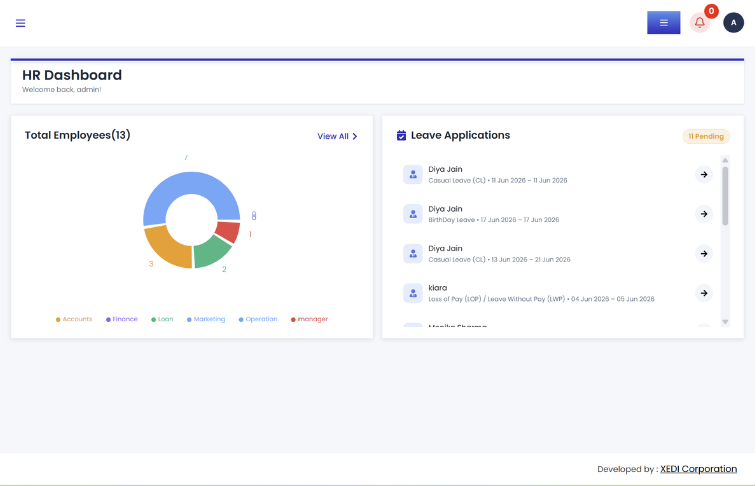Toggle the Finance legend item

coord(122,319)
